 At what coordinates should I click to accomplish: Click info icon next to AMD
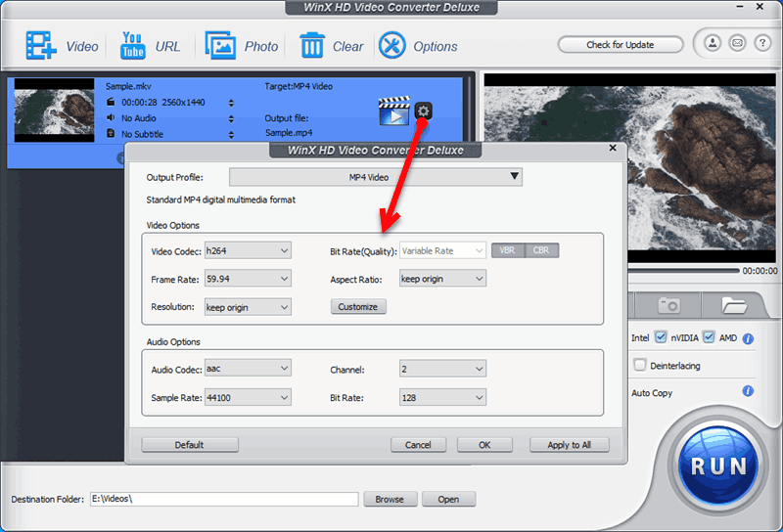(x=748, y=339)
